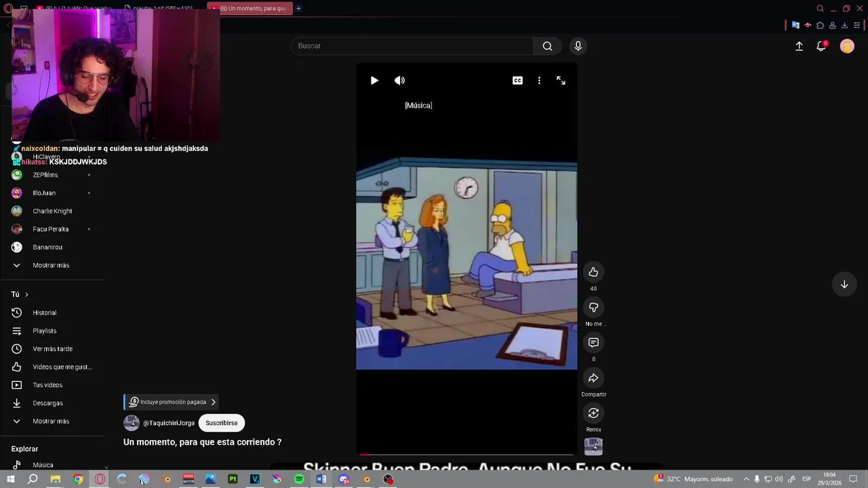The height and width of the screenshot is (488, 868).
Task: Open the Windows notification center
Action: [853, 479]
